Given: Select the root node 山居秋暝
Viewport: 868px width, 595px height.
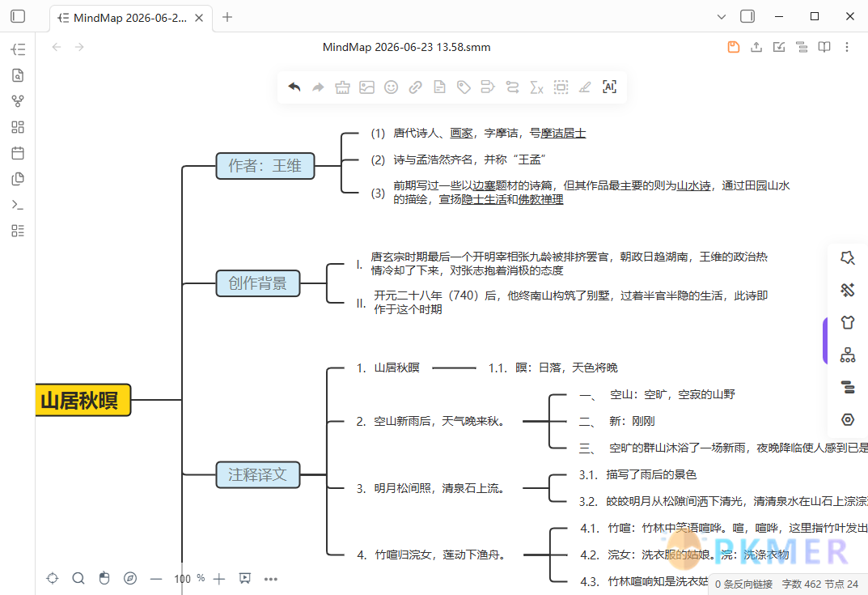Looking at the screenshot, I should click(83, 400).
